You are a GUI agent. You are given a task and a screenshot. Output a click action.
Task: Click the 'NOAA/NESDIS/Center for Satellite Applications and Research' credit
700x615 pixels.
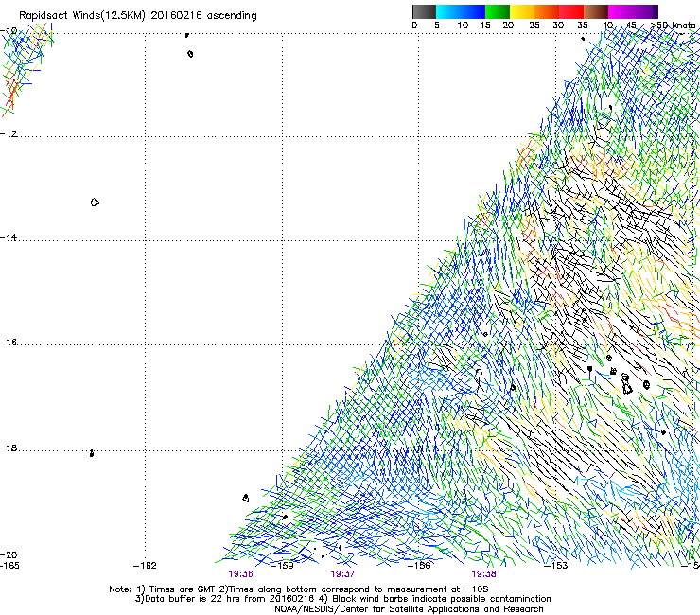pyautogui.click(x=409, y=609)
